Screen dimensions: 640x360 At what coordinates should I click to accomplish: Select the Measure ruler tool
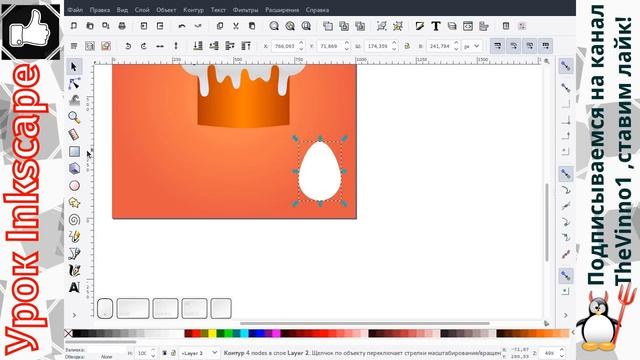(x=74, y=135)
